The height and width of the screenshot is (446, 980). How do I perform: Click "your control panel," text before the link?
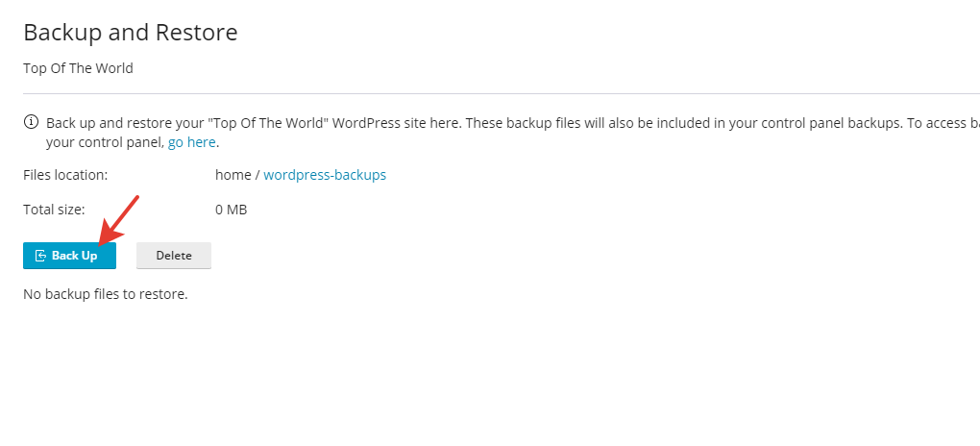pos(105,142)
